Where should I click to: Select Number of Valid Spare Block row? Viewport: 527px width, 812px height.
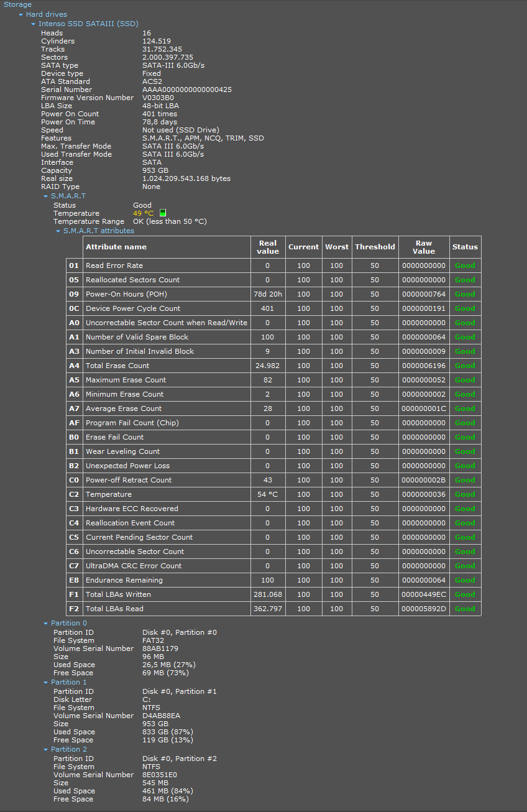pyautogui.click(x=273, y=337)
